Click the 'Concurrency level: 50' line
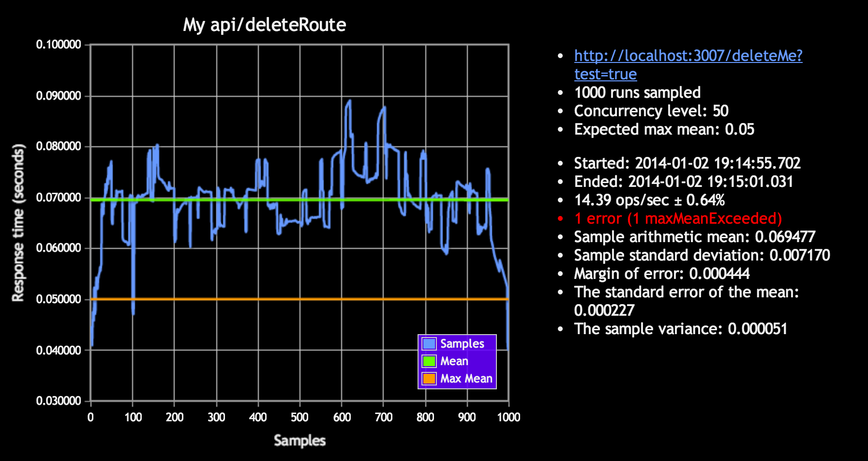868x461 pixels. [651, 111]
